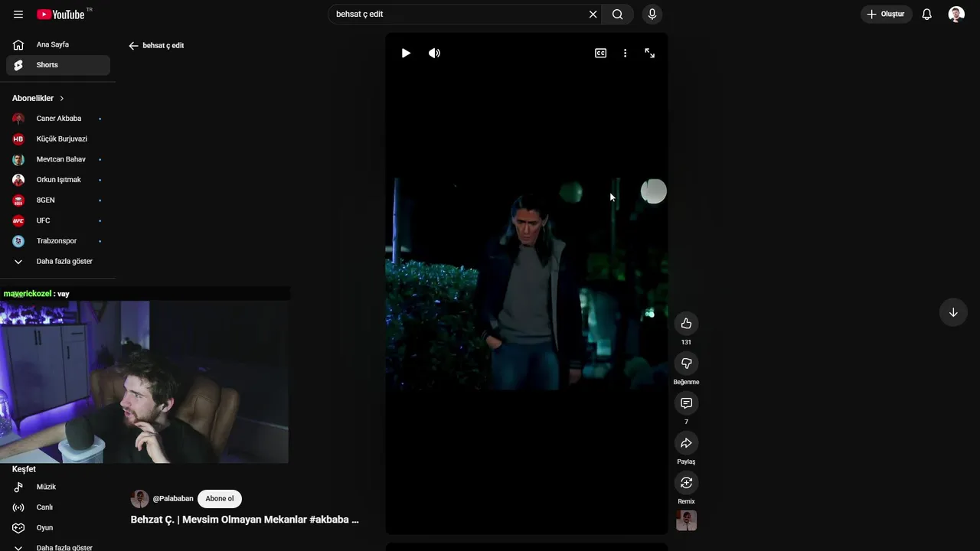Go to YouTube home via logo
This screenshot has width=980, height=551.
(60, 15)
